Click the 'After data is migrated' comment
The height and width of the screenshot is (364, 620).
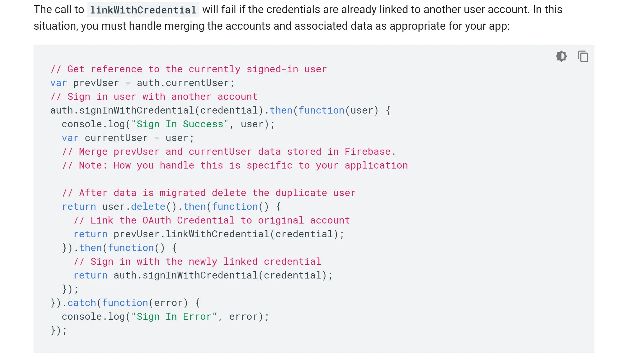click(x=209, y=193)
